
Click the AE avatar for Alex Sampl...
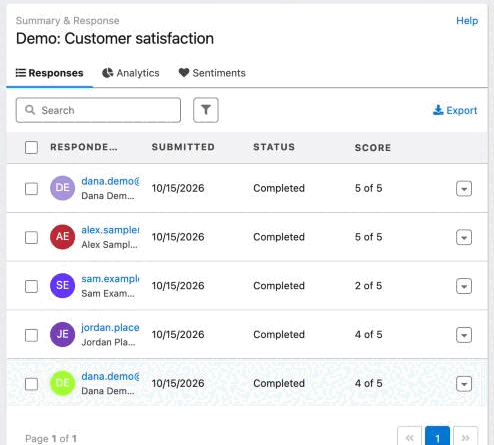pyautogui.click(x=62, y=237)
